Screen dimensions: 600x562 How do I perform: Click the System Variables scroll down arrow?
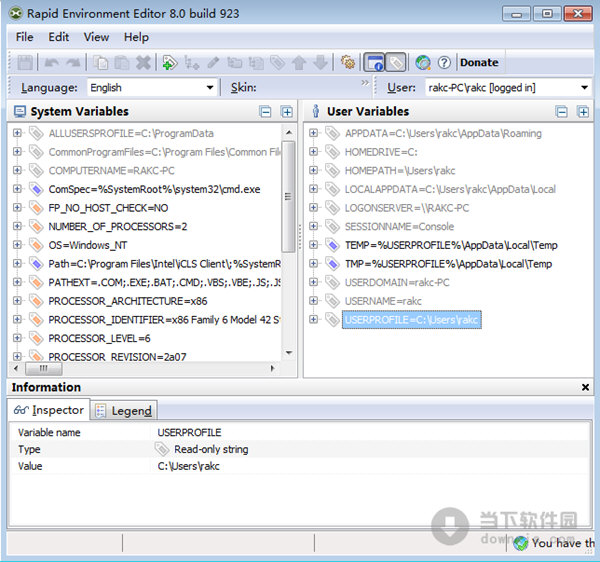tap(289, 353)
